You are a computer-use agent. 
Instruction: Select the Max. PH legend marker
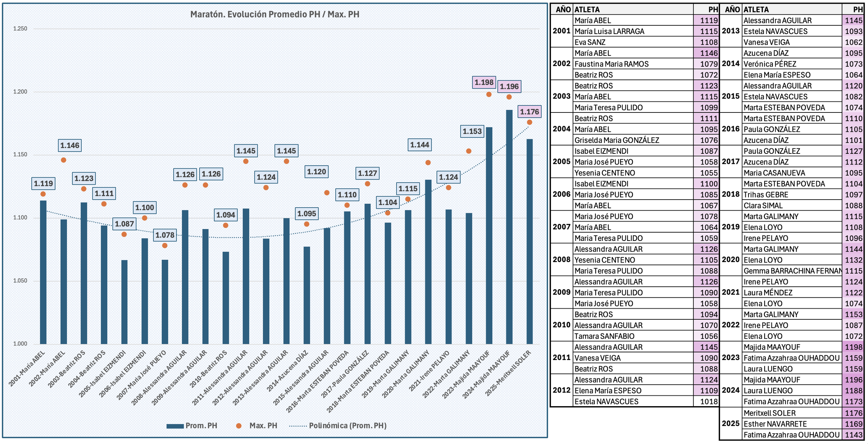[x=239, y=426]
